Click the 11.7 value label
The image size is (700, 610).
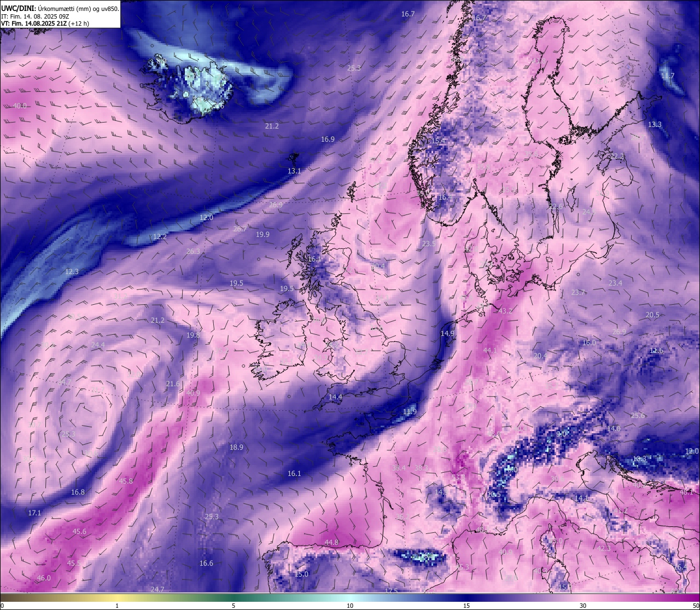click(x=668, y=76)
